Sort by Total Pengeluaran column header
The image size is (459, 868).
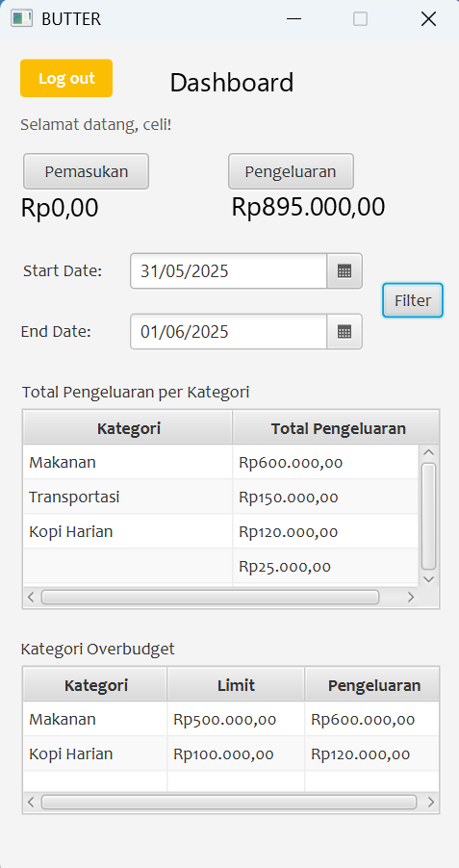click(338, 428)
